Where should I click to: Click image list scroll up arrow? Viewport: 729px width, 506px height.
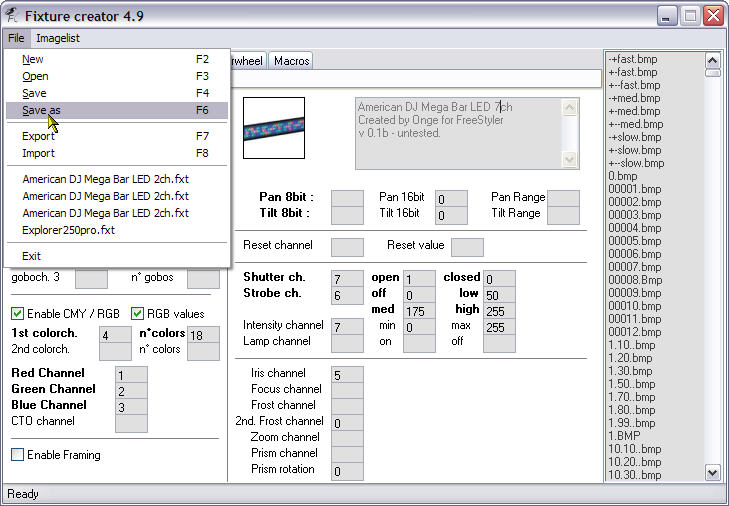pos(713,60)
